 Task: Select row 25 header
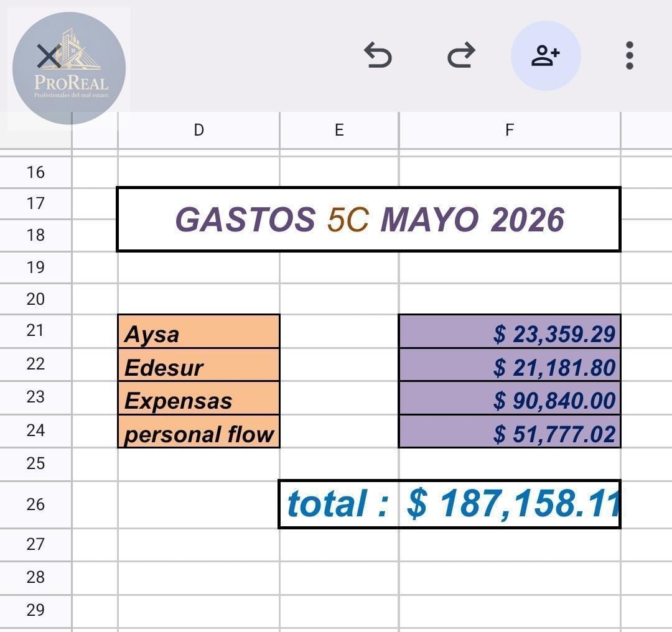tap(35, 463)
